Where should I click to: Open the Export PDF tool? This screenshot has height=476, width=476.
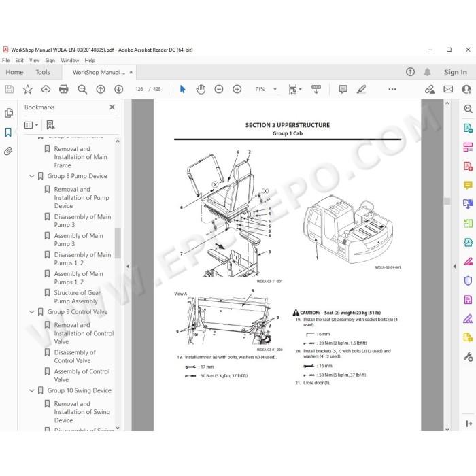click(x=468, y=128)
